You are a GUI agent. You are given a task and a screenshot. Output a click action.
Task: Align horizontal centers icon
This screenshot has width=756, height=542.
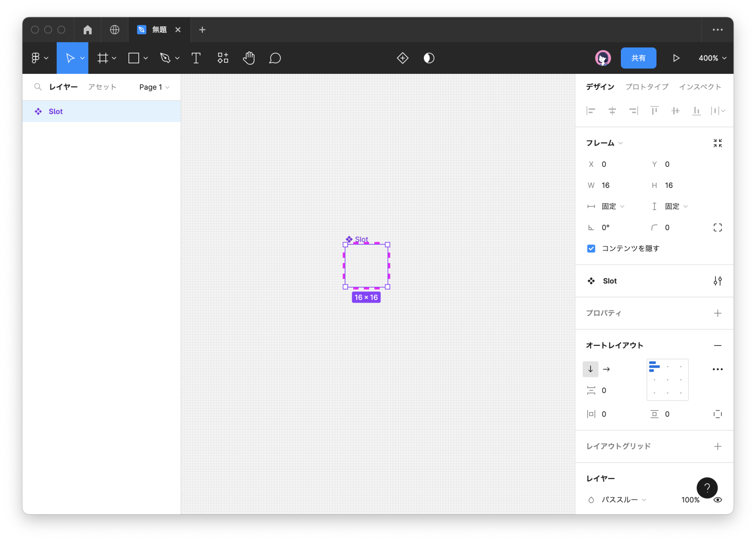pyautogui.click(x=612, y=111)
